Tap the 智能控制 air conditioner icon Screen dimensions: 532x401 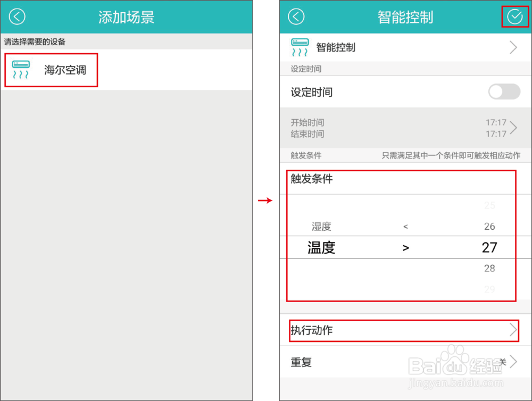pos(300,47)
